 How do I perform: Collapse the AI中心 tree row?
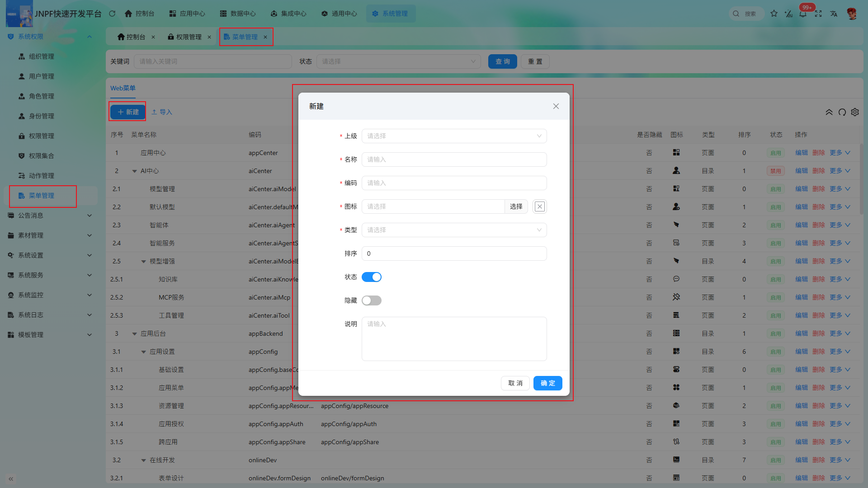[134, 171]
